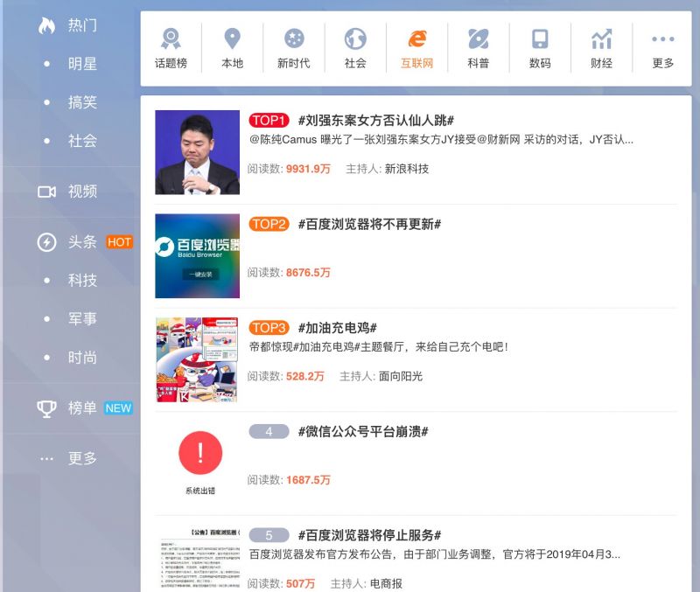Image resolution: width=700 pixels, height=592 pixels.
Task: Open 榜单 in the sidebar
Action: click(x=82, y=408)
